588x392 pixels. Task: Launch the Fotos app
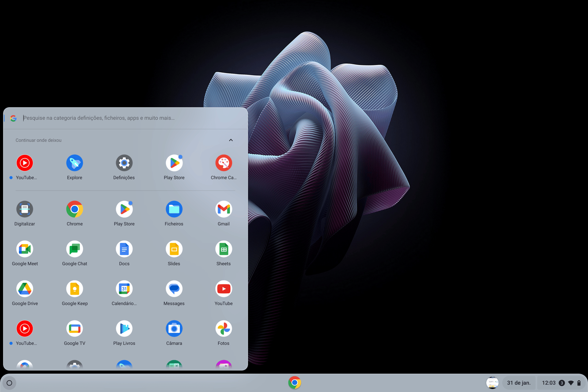coord(224,329)
